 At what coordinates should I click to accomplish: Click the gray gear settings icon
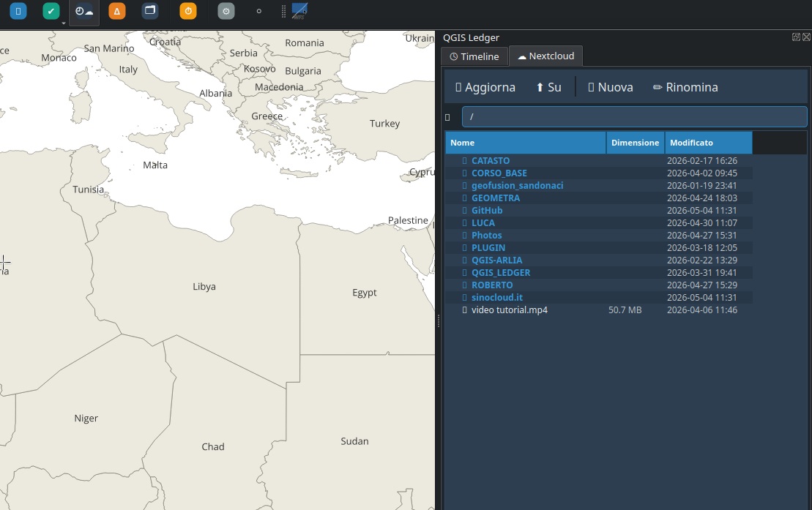[226, 11]
